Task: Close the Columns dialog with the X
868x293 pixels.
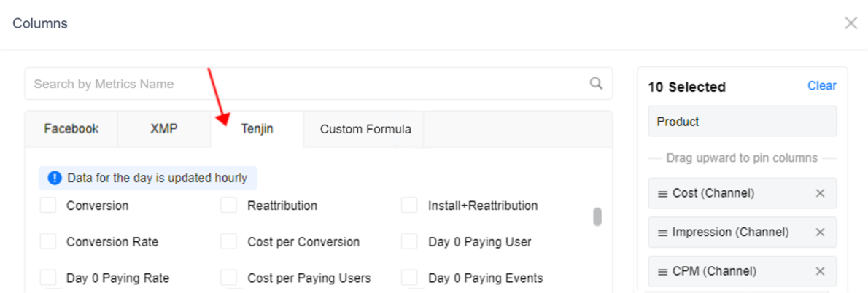Action: (x=850, y=23)
